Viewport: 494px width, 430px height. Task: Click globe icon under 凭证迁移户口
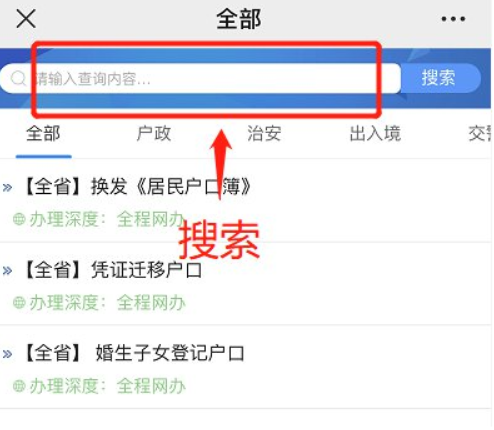point(19,303)
